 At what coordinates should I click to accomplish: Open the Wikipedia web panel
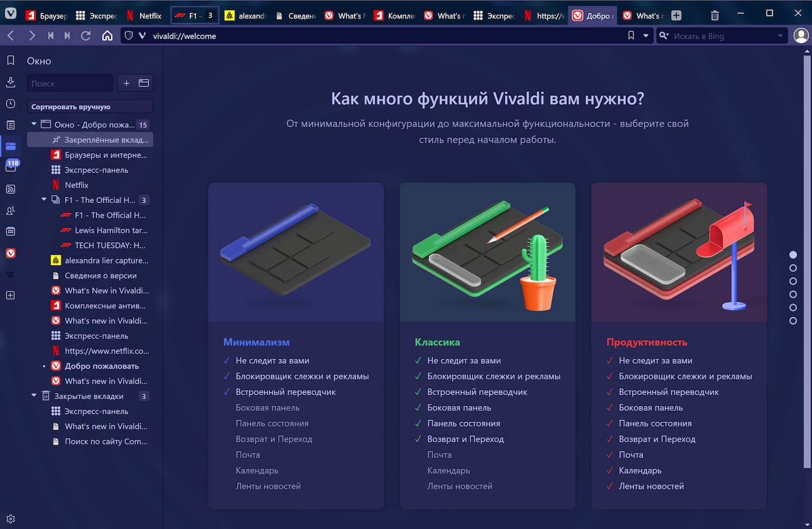10,275
